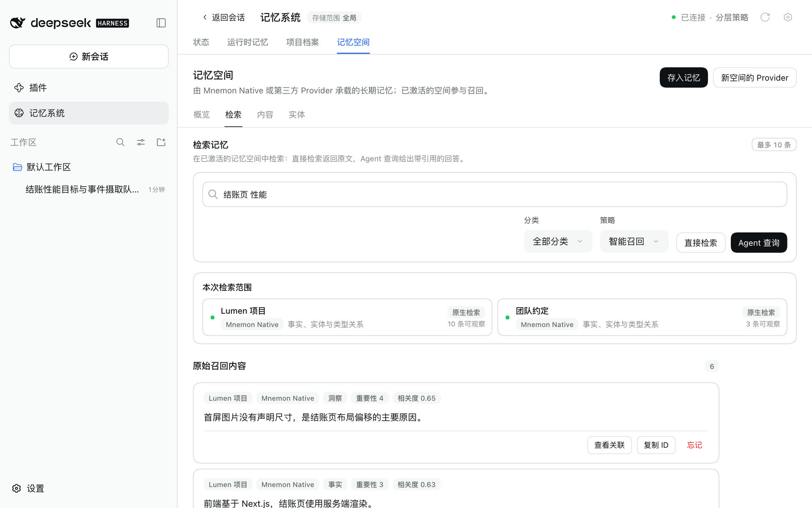Open conversation 结账性能目标与事件摄取队...
Screen dimensions: 812x508
(89, 190)
